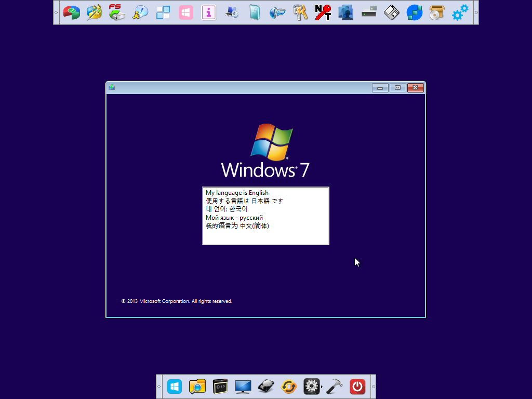532x399 pixels.
Task: Open the command prompt icon
Action: [220, 387]
